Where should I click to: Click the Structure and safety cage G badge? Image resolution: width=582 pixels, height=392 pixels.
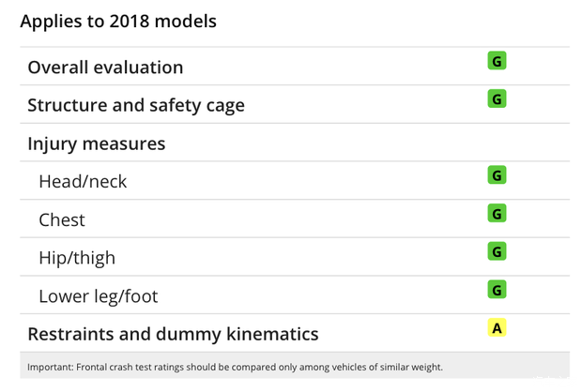point(497,98)
